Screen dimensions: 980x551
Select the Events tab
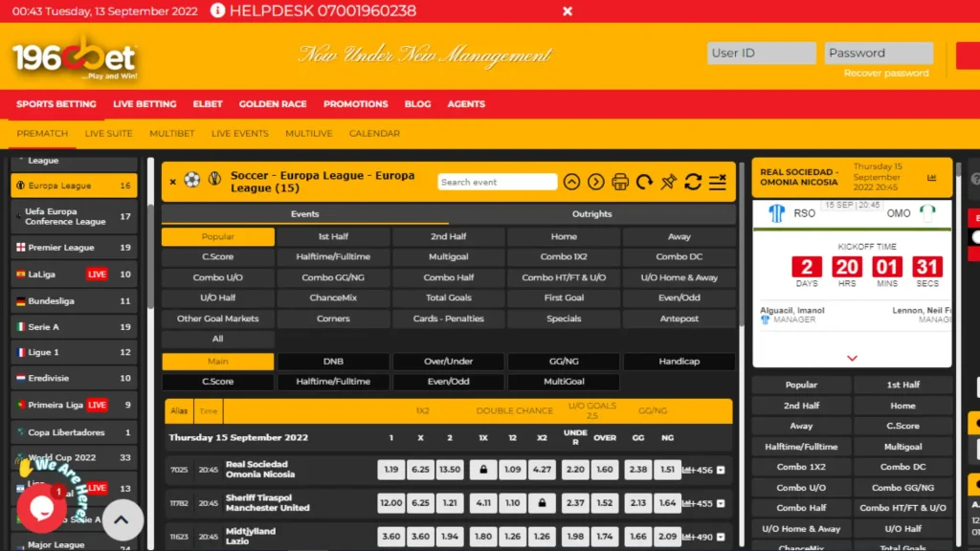click(305, 213)
